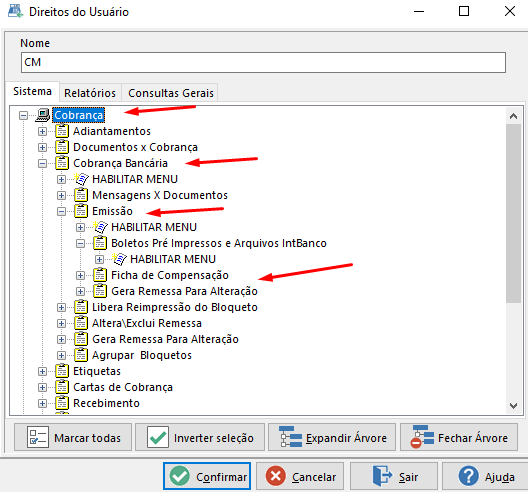Expand Gera Remessa Para Alteração under Emissão
Viewport: 528px width, 492px height.
[80, 292]
